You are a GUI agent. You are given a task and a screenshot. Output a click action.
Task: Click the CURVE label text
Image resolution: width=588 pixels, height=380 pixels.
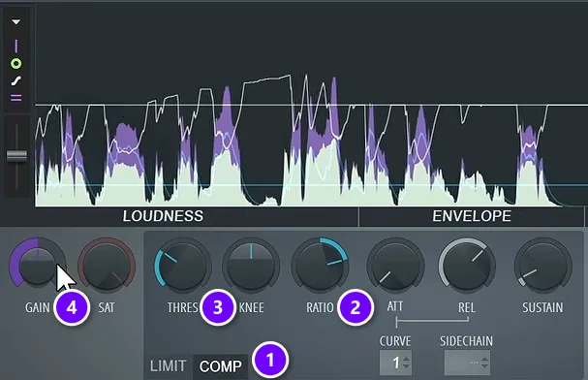395,341
